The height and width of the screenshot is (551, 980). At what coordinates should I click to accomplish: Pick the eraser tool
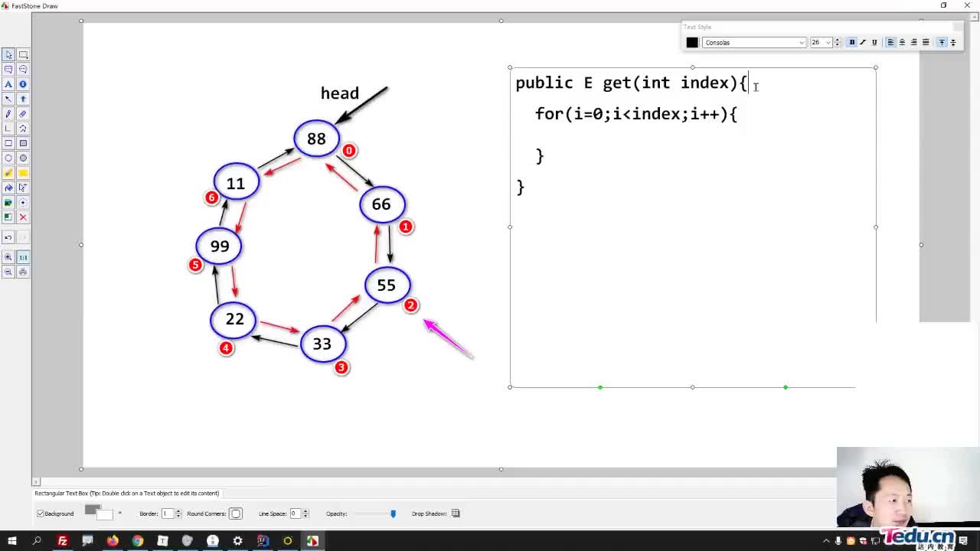(23, 113)
